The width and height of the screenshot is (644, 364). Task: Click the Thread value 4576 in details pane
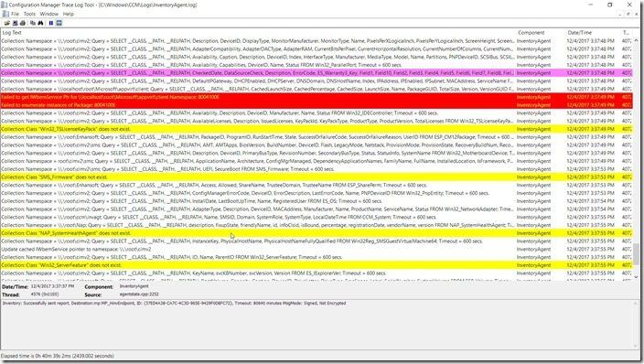45,294
